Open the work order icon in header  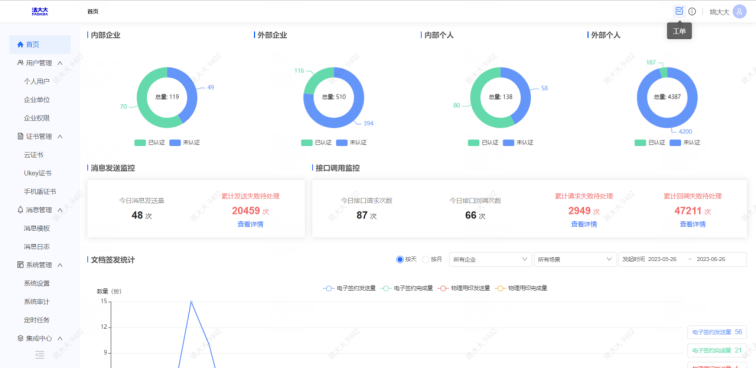click(x=679, y=11)
